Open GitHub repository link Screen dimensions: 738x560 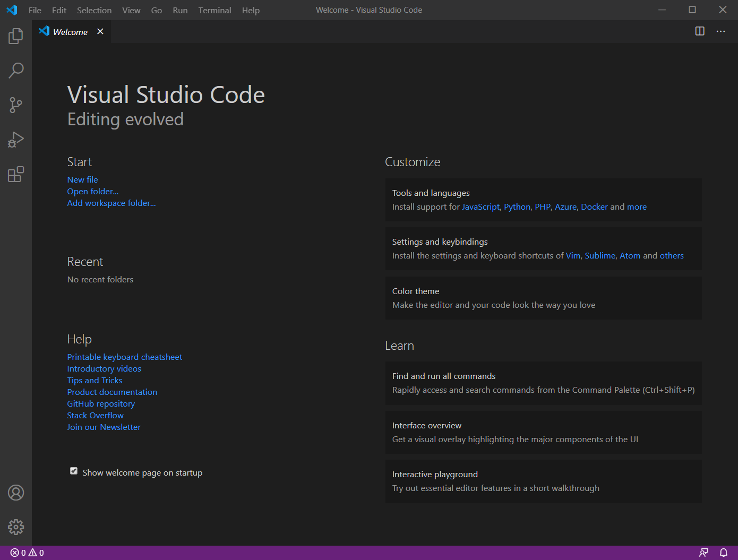pyautogui.click(x=101, y=404)
